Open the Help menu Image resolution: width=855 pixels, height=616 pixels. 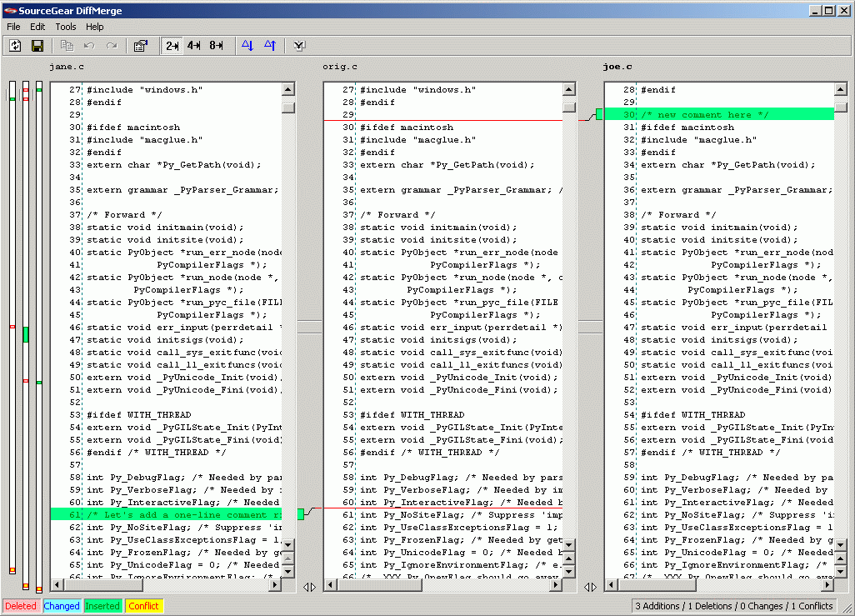(94, 27)
